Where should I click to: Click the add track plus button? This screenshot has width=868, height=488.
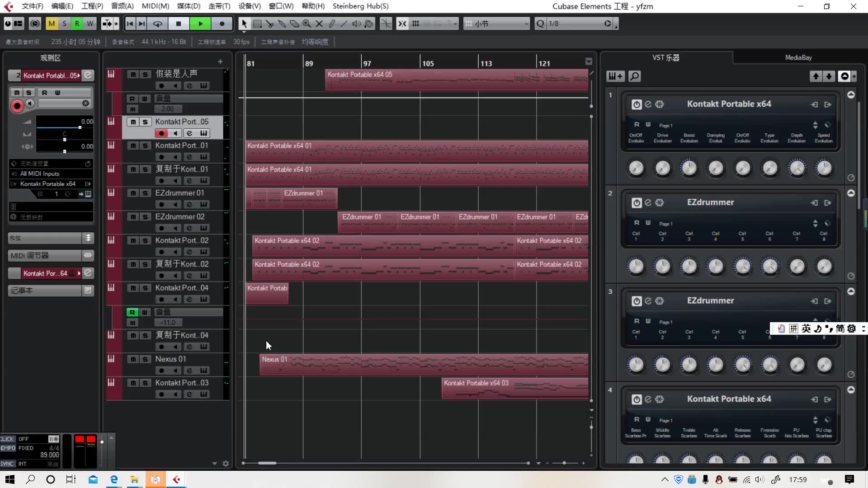[220, 62]
